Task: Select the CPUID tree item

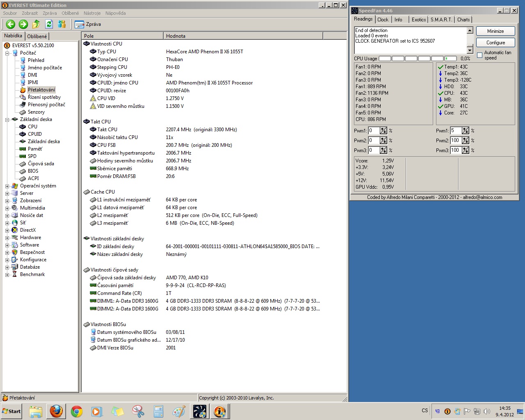Action: [x=34, y=134]
